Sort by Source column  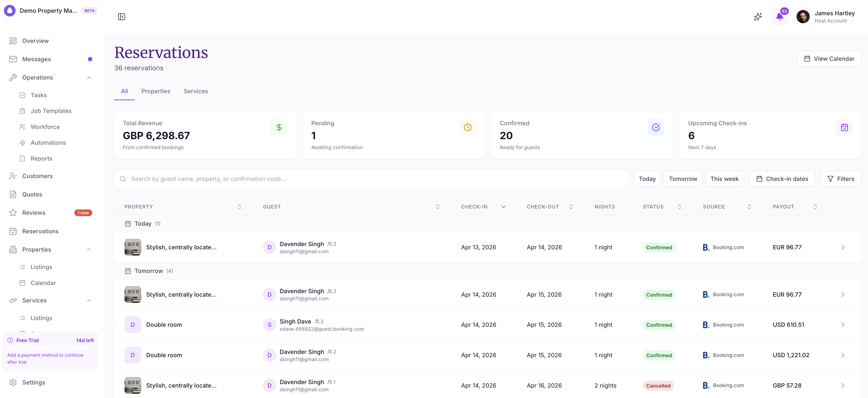click(749, 207)
